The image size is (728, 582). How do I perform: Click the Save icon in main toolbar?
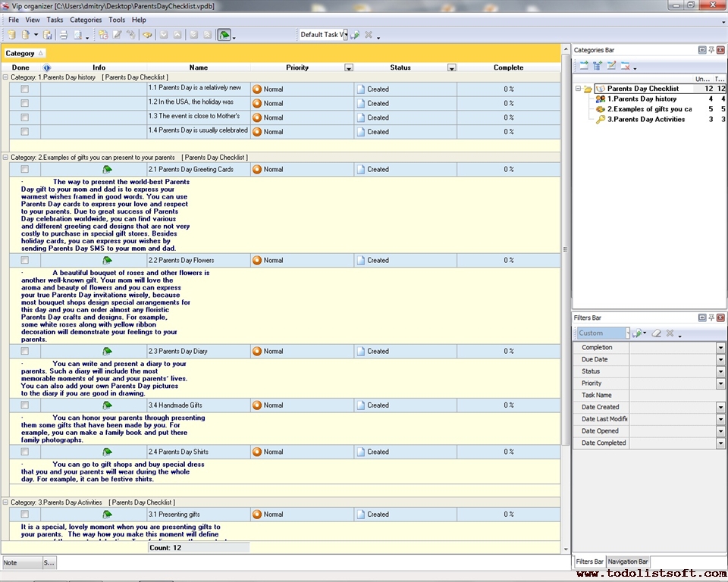coord(48,35)
